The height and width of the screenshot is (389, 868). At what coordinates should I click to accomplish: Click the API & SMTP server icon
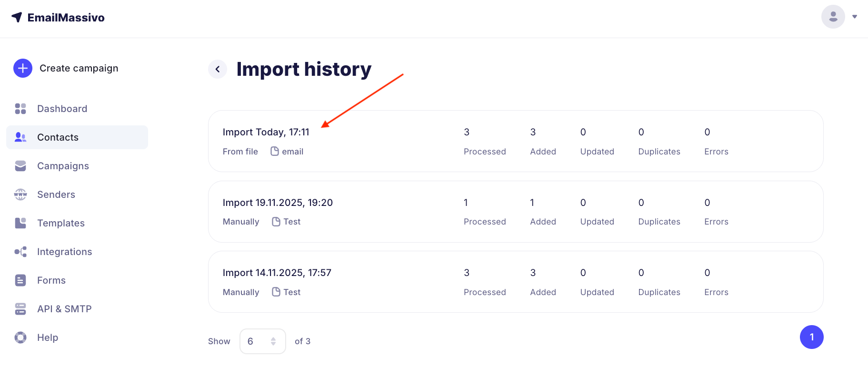20,309
